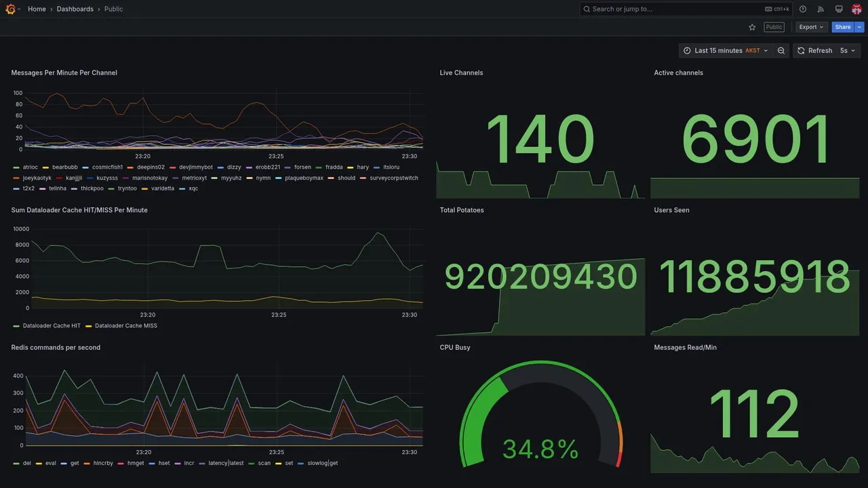
Task: Click the Share button
Action: pos(843,27)
